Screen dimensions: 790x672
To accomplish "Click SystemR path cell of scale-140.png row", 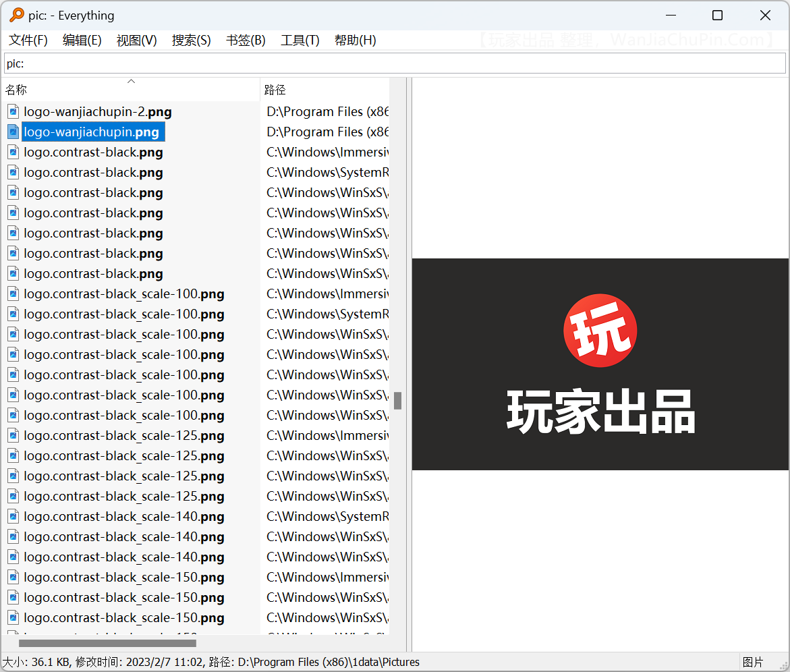I will coord(327,516).
